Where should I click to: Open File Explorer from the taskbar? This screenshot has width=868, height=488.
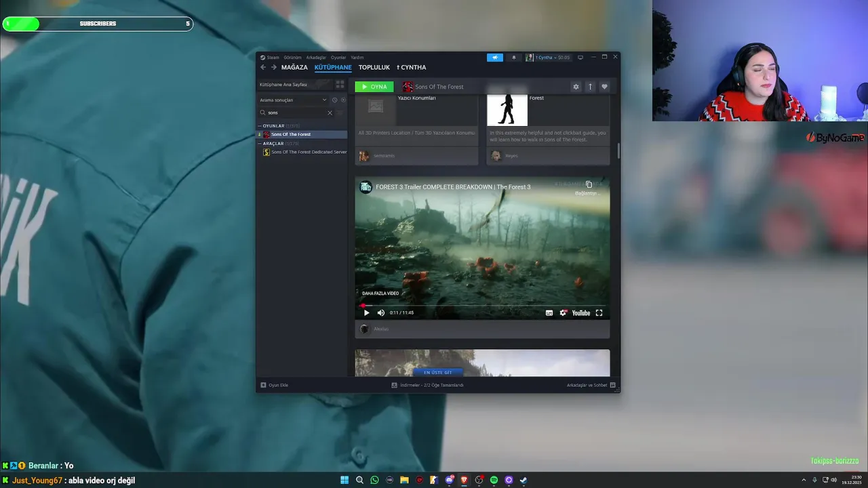pos(404,480)
